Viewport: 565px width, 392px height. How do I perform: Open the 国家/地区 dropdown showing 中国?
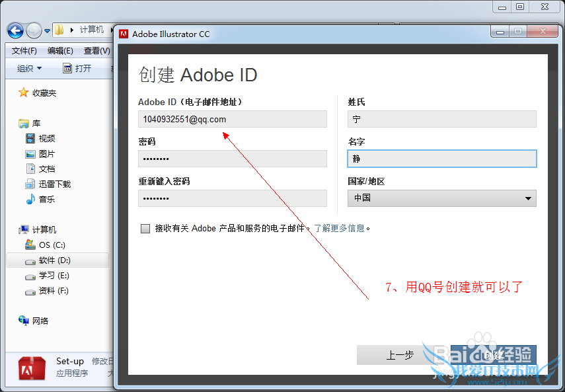click(x=442, y=198)
